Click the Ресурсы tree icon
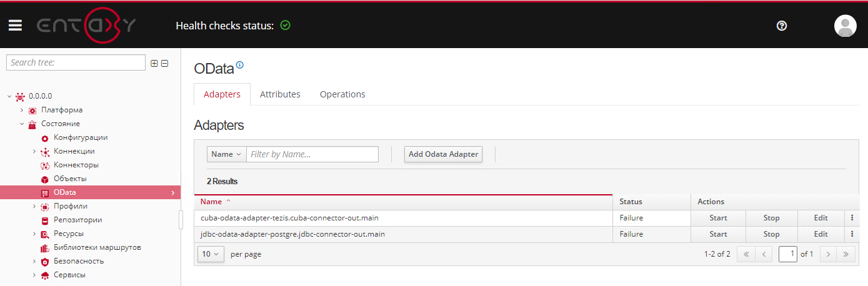The height and width of the screenshot is (286, 868). click(x=45, y=234)
